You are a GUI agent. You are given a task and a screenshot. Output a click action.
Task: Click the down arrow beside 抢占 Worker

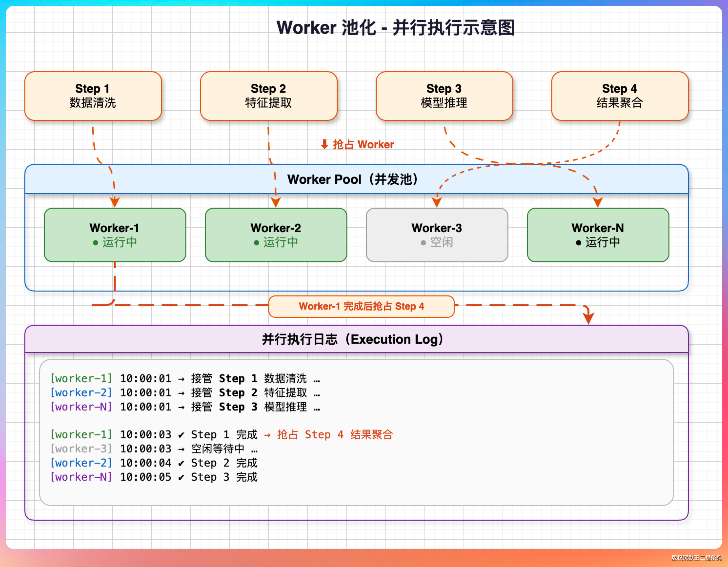[x=324, y=145]
